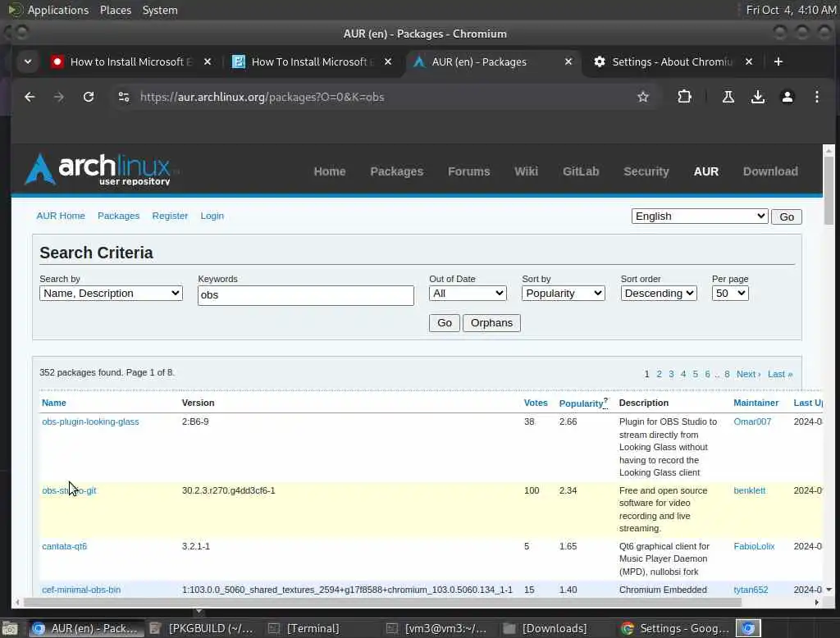Viewport: 840px width, 638px height.
Task: Switch to PKGBUILD window in taskbar
Action: click(x=202, y=628)
